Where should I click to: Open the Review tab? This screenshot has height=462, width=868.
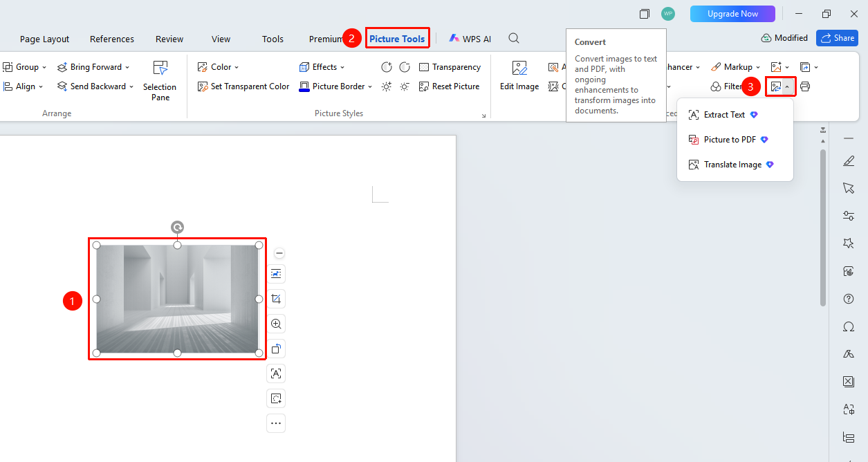(169, 39)
